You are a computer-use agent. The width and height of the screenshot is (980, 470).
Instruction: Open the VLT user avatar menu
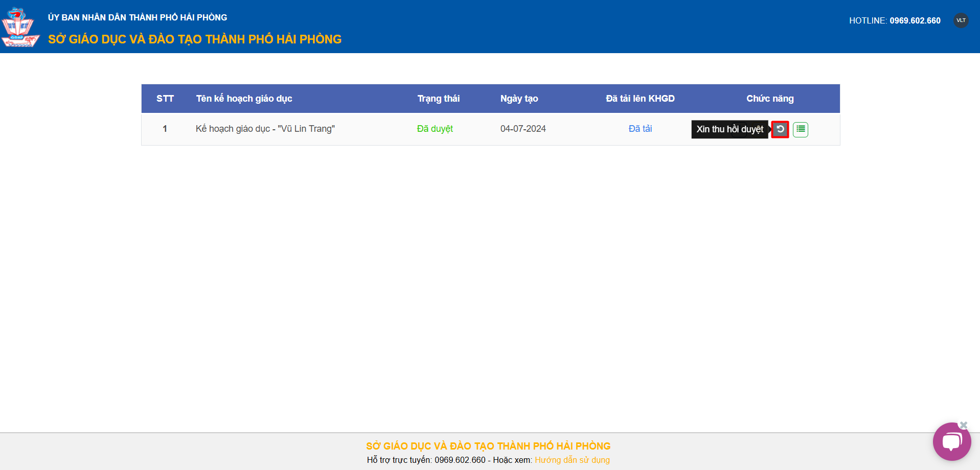pyautogui.click(x=961, y=20)
